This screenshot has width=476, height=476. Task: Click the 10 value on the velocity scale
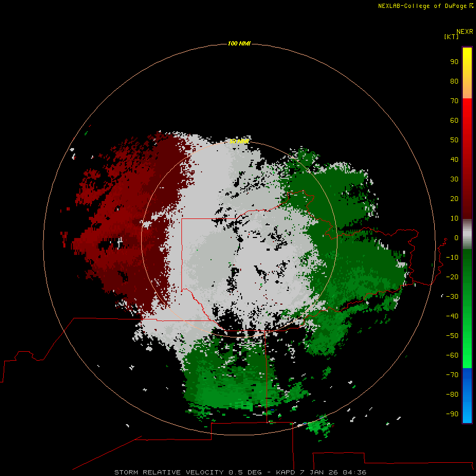click(x=454, y=218)
